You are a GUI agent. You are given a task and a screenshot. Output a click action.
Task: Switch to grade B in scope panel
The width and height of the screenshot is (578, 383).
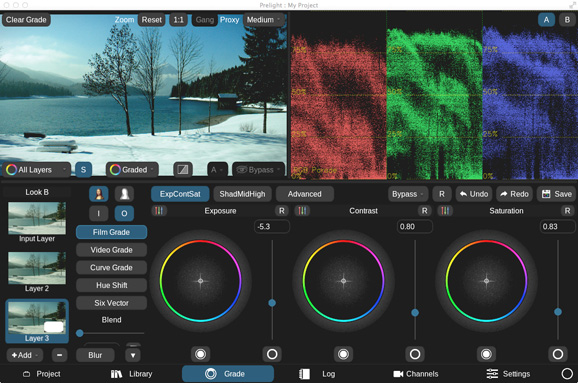click(567, 20)
